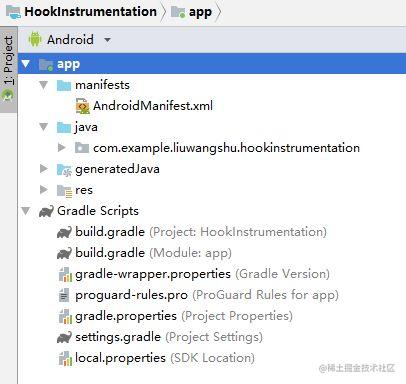Open build.gradle (Project: HookInstrumentation)
This screenshot has width=406, height=384.
201,232
